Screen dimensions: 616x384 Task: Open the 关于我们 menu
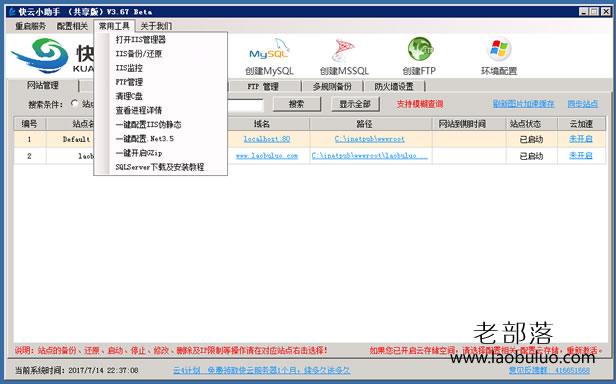[x=156, y=26]
